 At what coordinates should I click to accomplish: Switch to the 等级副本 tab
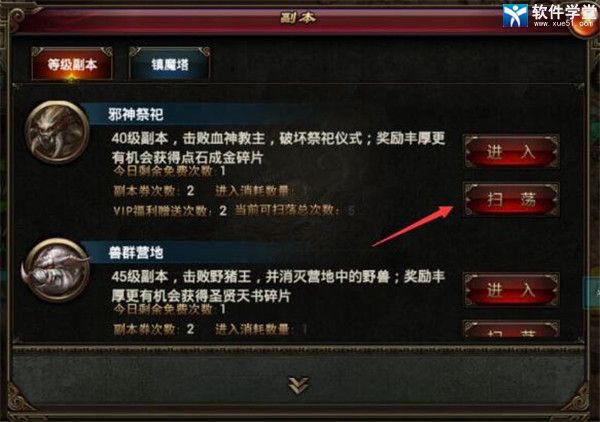72,64
